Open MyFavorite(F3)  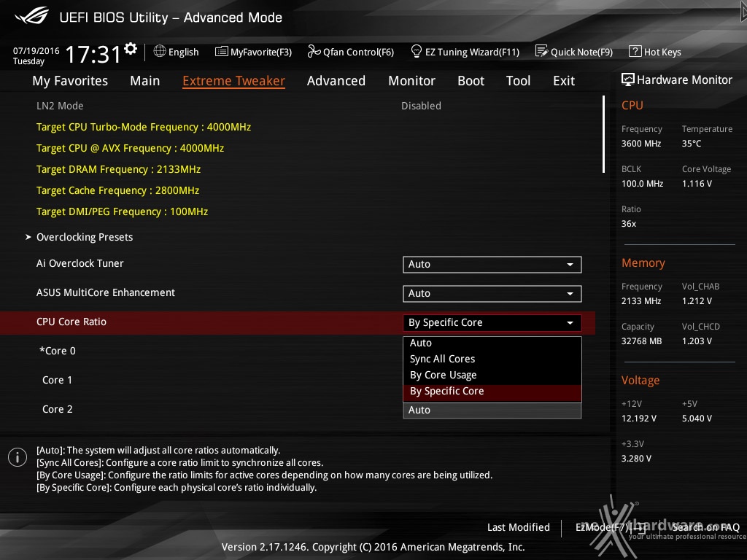pos(253,52)
